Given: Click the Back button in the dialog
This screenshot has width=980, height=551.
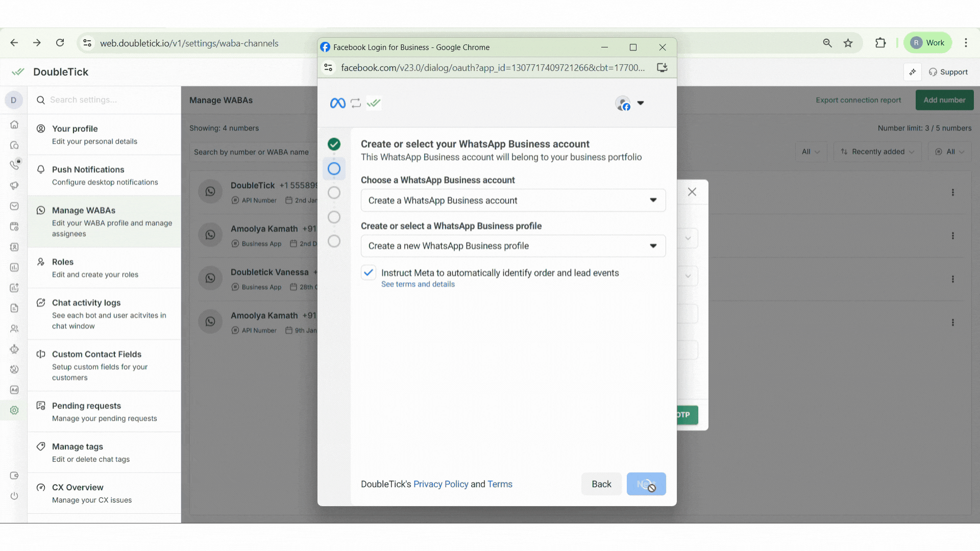Looking at the screenshot, I should [601, 484].
